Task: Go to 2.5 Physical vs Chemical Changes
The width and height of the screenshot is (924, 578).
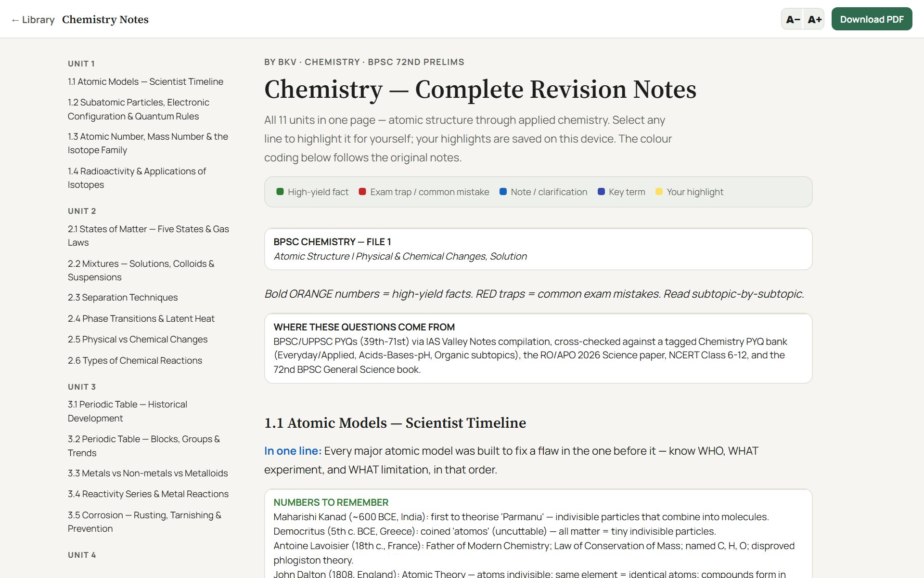Action: coord(138,340)
